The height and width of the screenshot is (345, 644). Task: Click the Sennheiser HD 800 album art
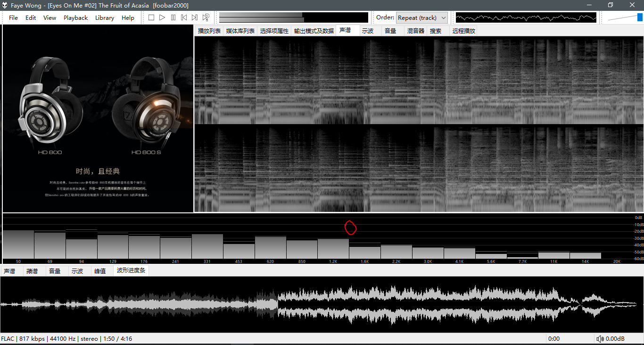click(98, 118)
